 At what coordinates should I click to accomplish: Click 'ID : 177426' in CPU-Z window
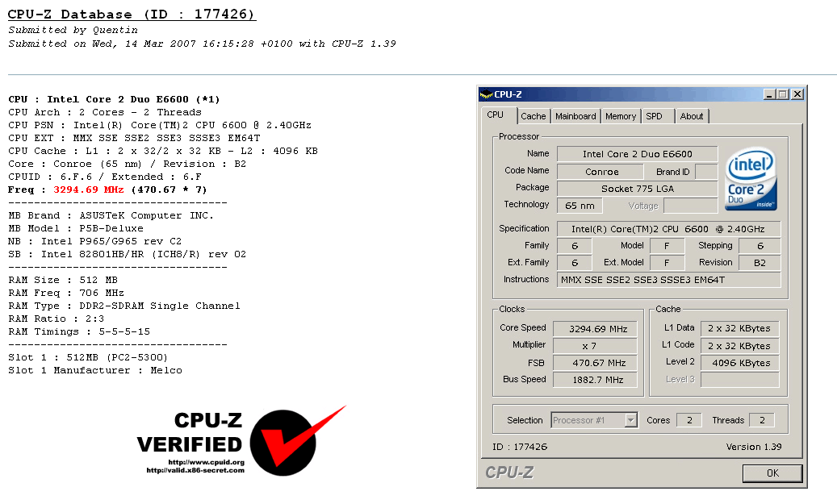519,447
